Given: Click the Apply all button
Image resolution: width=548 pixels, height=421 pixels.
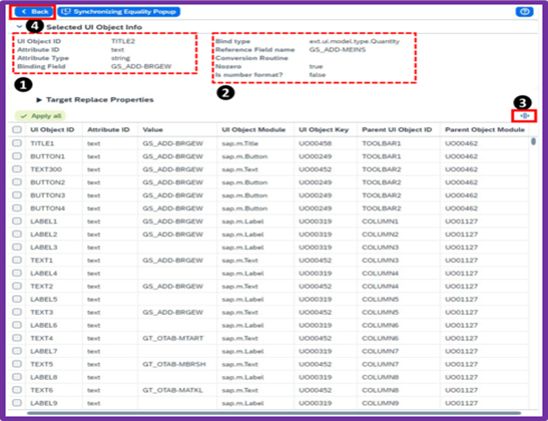Looking at the screenshot, I should [x=40, y=116].
